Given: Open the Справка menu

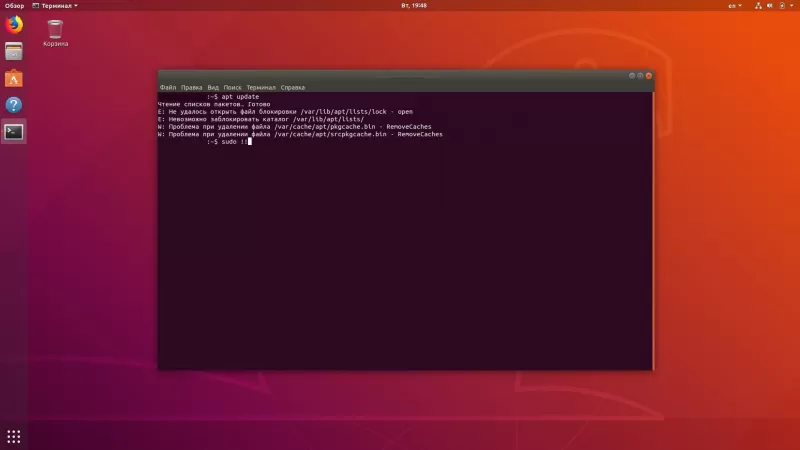Looking at the screenshot, I should point(293,87).
